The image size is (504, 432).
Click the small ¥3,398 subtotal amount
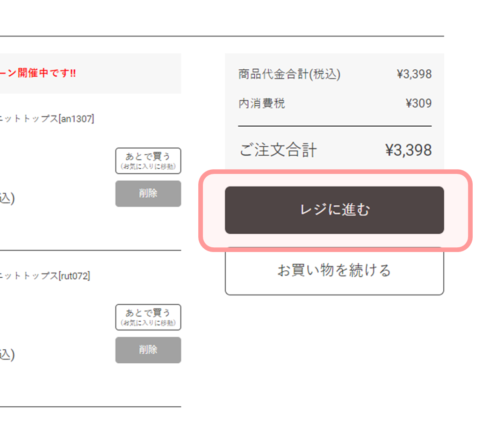click(x=414, y=74)
